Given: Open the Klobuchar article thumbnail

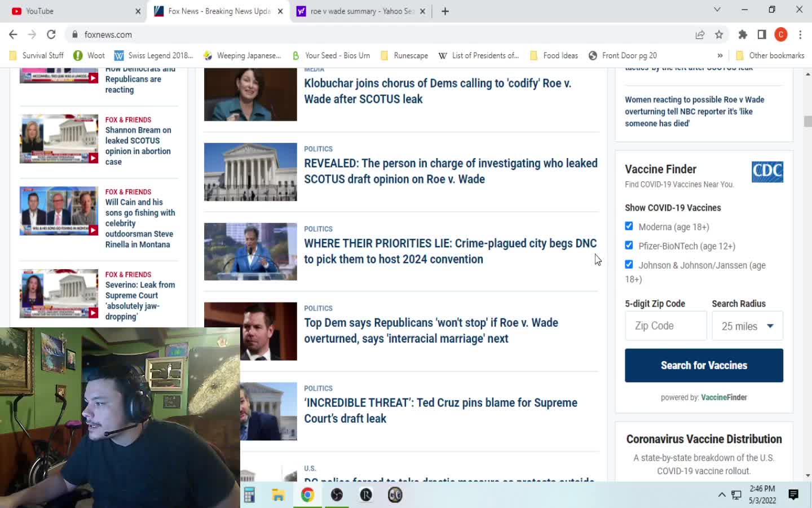Looking at the screenshot, I should pos(250,94).
